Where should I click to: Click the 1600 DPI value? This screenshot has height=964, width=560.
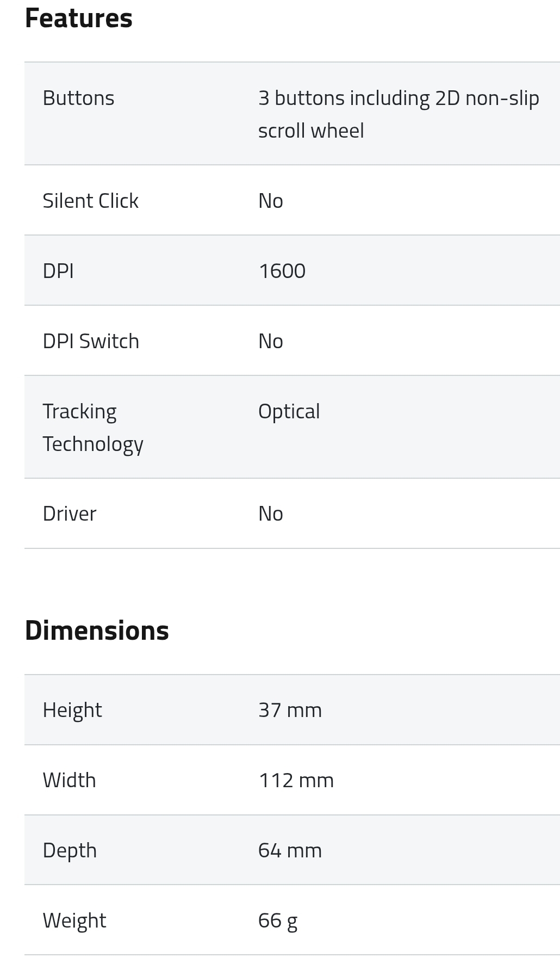[282, 271]
